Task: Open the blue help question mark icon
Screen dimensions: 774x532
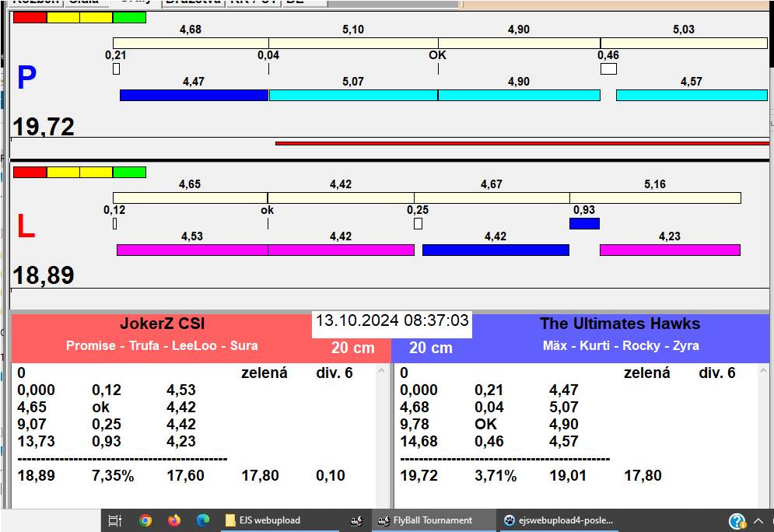Action: [737, 521]
